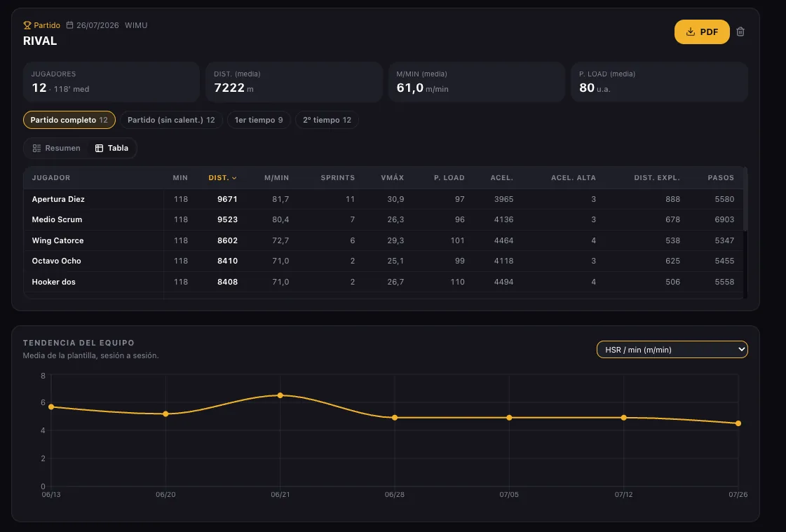Sort by DIST. EXPL. column header
Image resolution: width=786 pixels, height=532 pixels.
657,178
